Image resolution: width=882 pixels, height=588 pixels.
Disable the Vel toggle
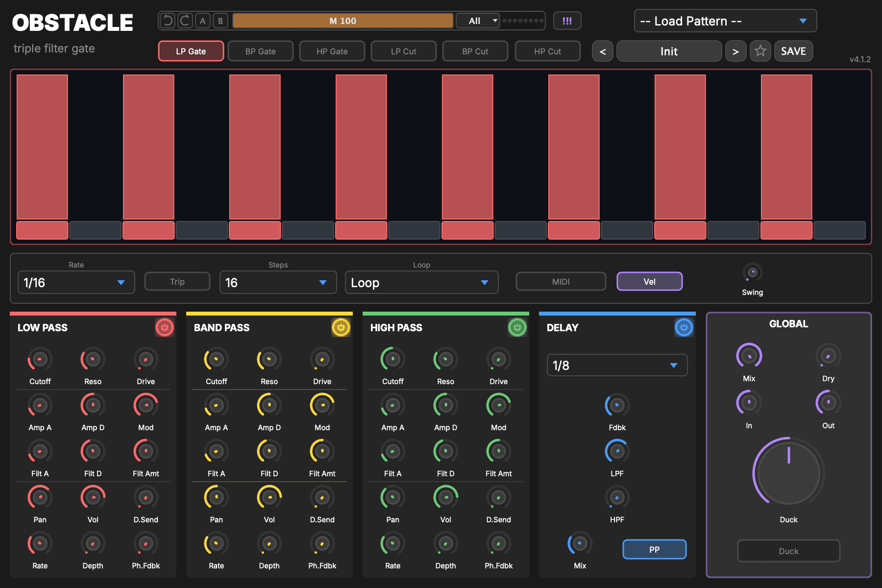click(x=649, y=282)
